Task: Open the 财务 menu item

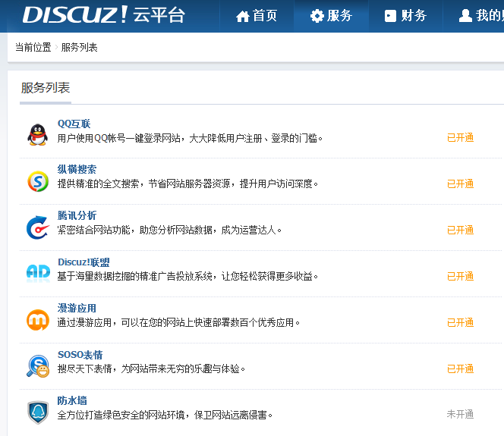Action: coord(405,16)
